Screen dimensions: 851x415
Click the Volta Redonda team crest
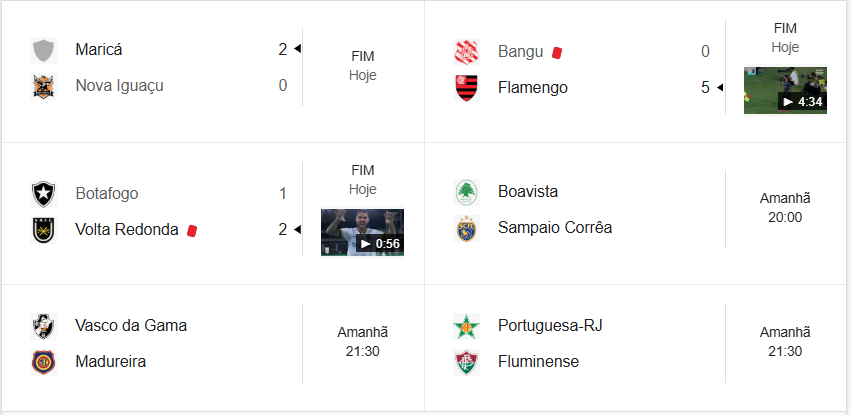pyautogui.click(x=43, y=230)
